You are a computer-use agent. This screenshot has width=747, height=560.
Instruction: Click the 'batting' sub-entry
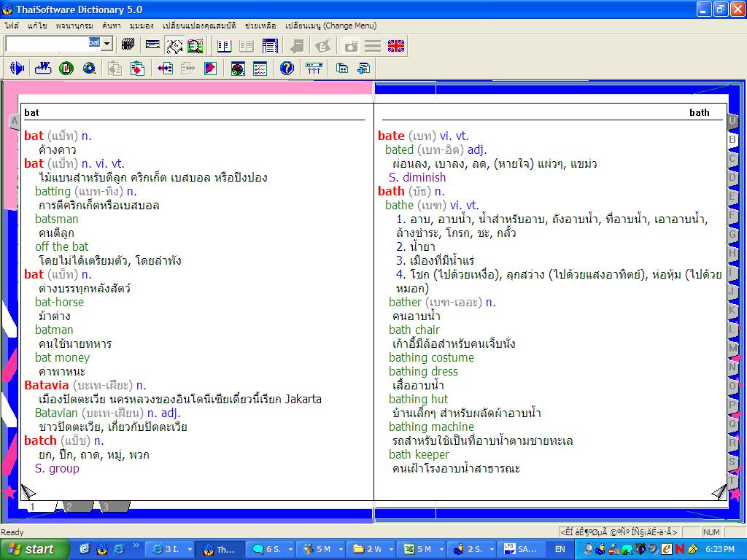(53, 192)
